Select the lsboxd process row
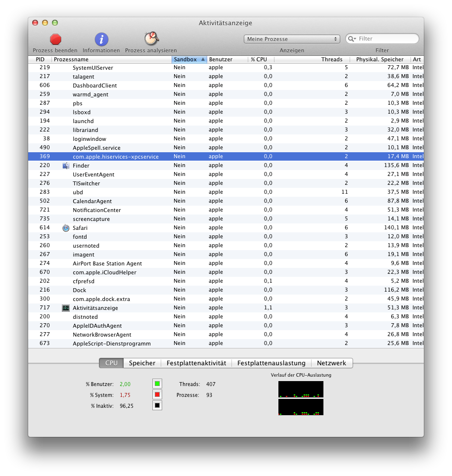 tap(226, 112)
